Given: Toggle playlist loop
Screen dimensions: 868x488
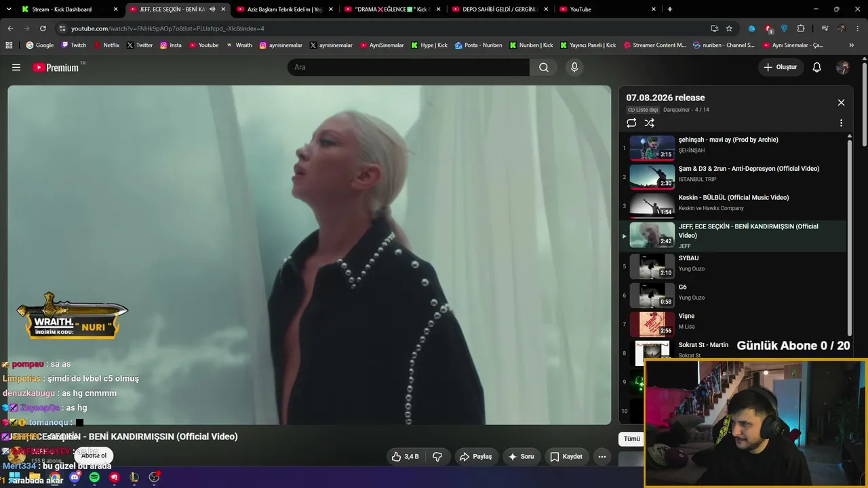Looking at the screenshot, I should [x=631, y=123].
